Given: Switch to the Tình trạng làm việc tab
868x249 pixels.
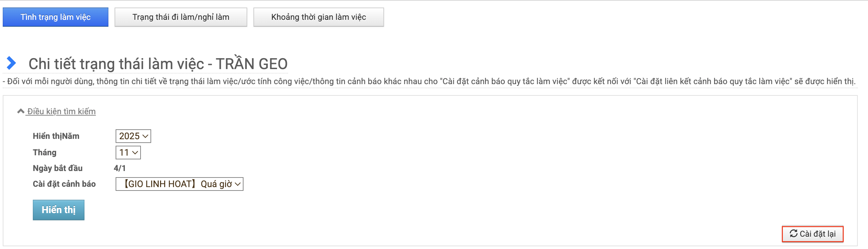Looking at the screenshot, I should click(x=55, y=17).
